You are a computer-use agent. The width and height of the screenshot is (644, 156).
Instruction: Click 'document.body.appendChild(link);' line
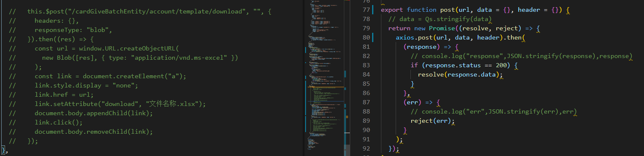tap(94, 113)
